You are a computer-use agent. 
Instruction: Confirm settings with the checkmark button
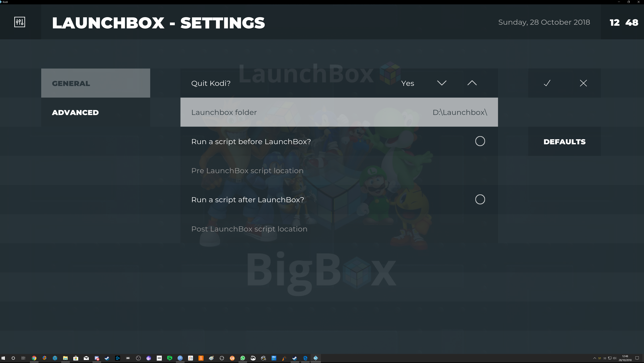click(x=547, y=83)
